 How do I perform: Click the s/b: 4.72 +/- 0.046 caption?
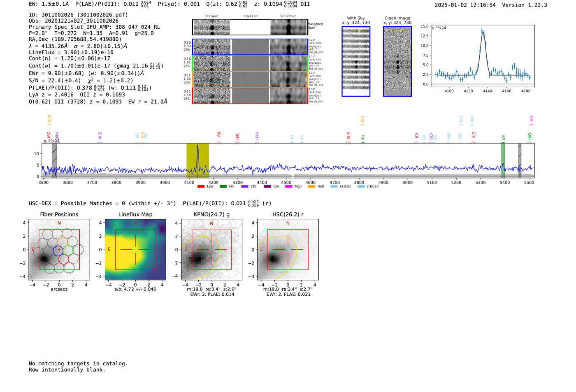coord(135,289)
